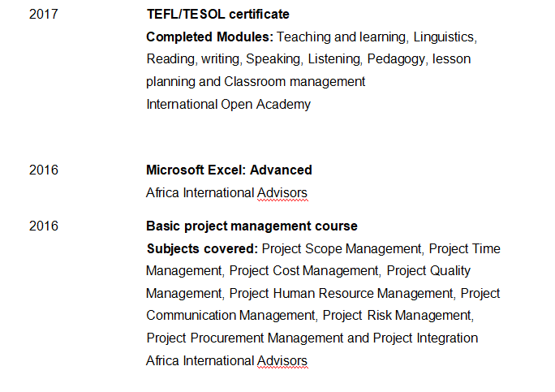Click 'Project Cost Management' text
Screen dimensions: 555x392
pos(304,271)
